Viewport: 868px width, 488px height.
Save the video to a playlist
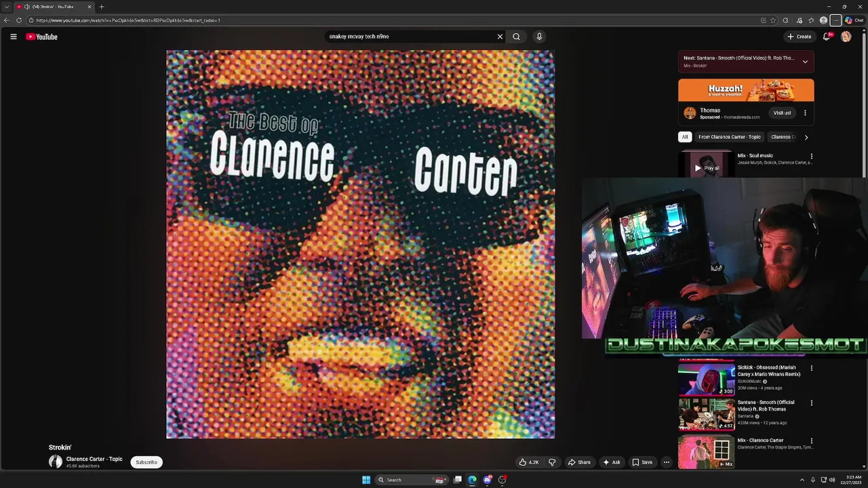642,462
